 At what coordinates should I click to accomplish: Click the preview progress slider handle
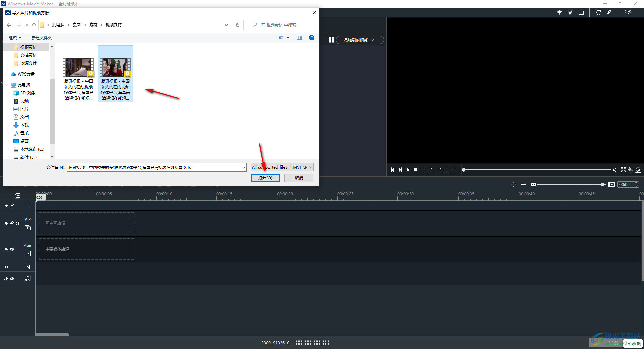coord(464,170)
